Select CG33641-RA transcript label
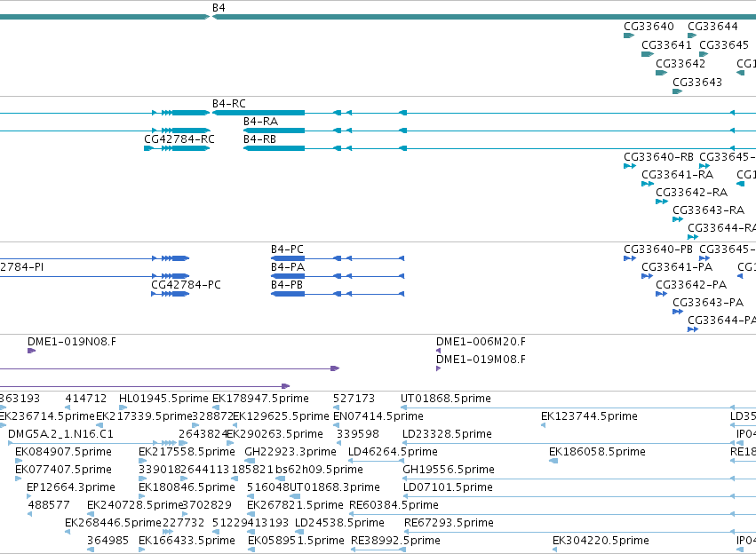This screenshot has width=756, height=554. (678, 175)
